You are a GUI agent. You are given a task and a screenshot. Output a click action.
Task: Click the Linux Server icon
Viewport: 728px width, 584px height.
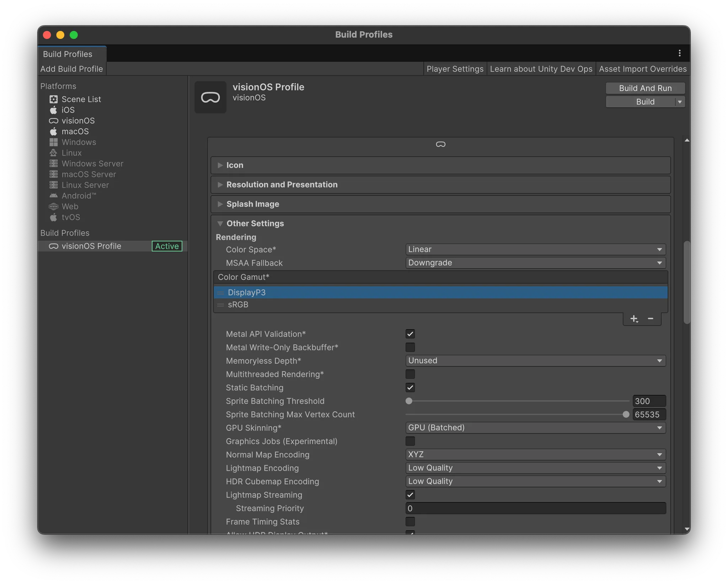click(x=53, y=185)
